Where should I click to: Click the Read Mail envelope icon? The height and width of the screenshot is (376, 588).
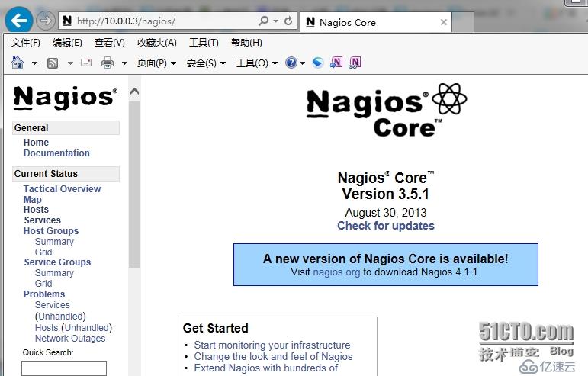tap(86, 63)
